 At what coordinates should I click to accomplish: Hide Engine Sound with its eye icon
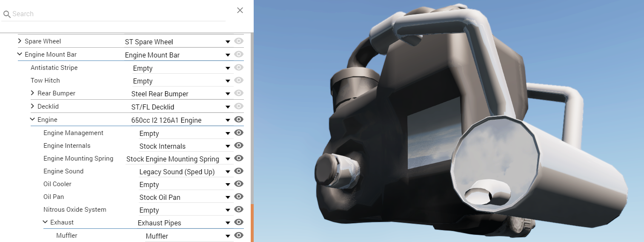tap(239, 171)
